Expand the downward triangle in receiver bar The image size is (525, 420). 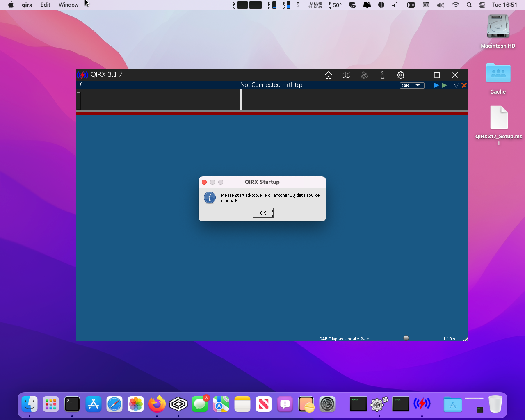click(456, 85)
